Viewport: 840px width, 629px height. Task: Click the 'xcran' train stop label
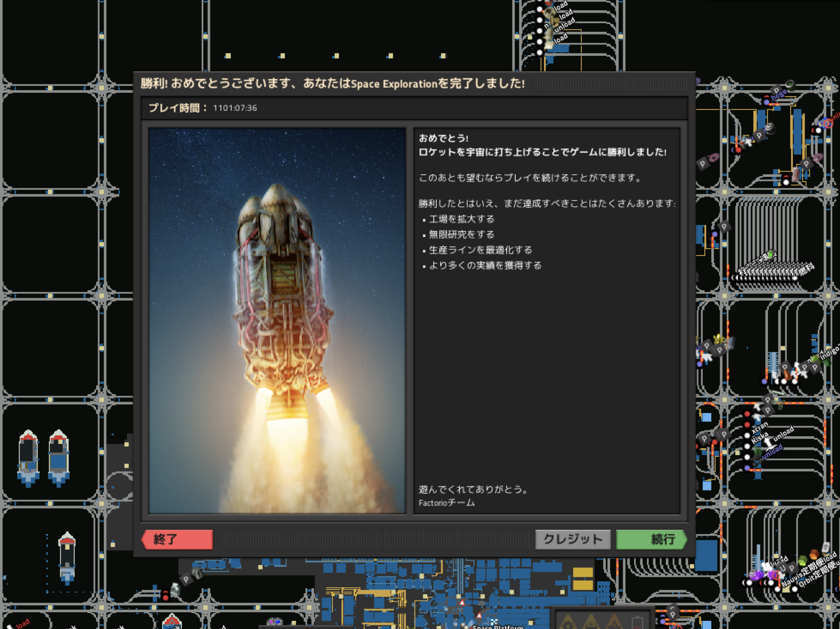pyautogui.click(x=760, y=428)
